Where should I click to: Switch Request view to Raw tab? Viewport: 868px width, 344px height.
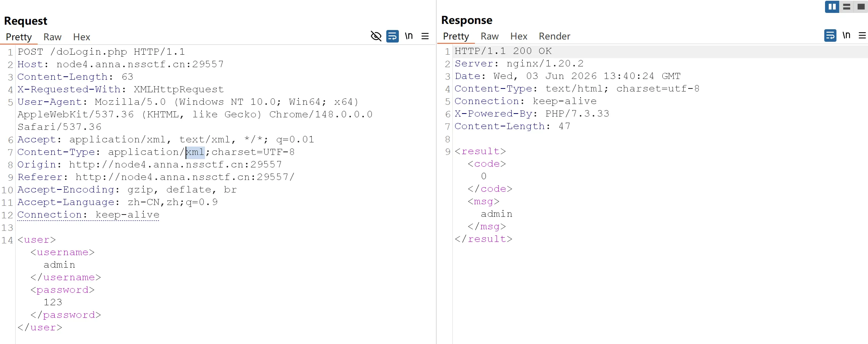point(52,37)
